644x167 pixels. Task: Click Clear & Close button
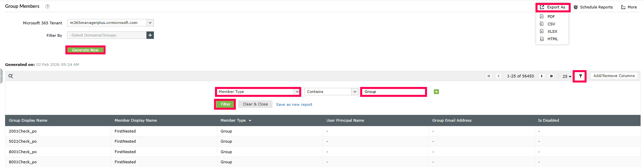(x=255, y=104)
